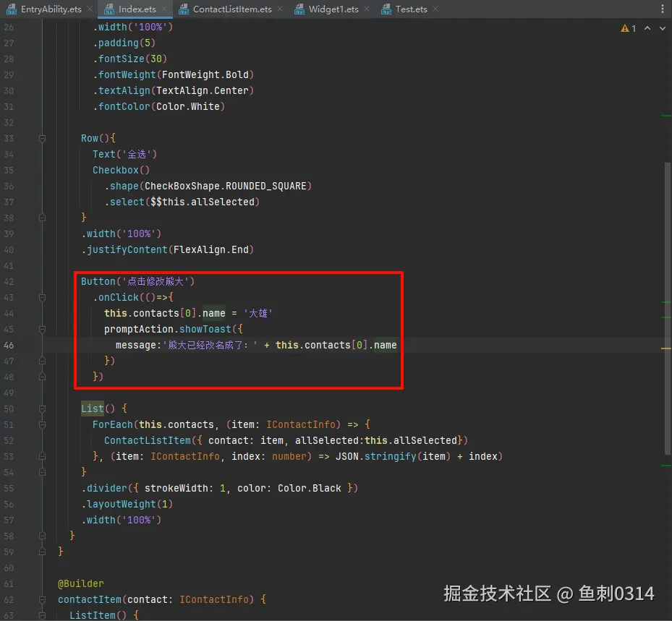The width and height of the screenshot is (672, 621).
Task: Click the 'showToast' method call
Action: click(205, 330)
